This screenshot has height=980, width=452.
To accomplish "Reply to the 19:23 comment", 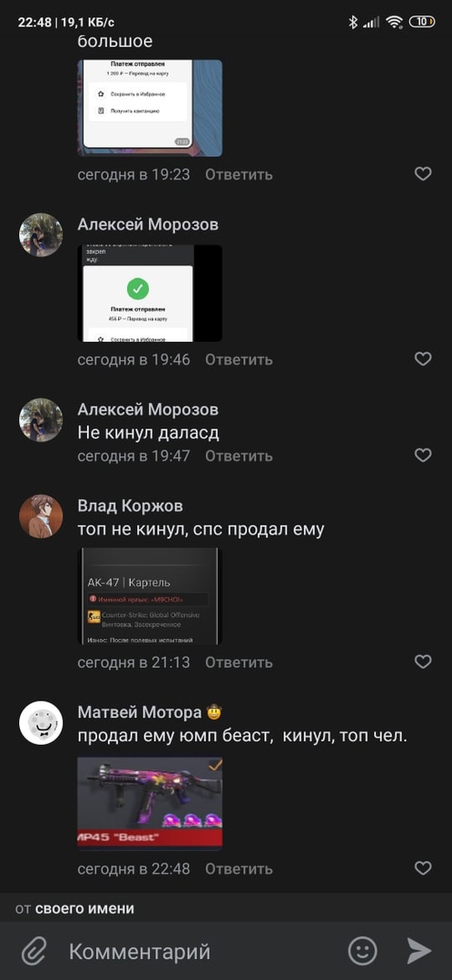I will pyautogui.click(x=239, y=174).
